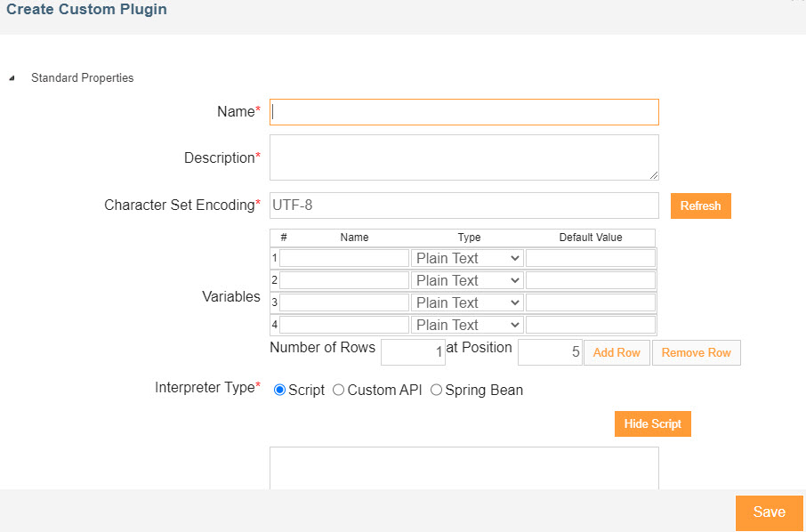Open Type dropdown in variable row 4
806x532 pixels.
coord(467,325)
